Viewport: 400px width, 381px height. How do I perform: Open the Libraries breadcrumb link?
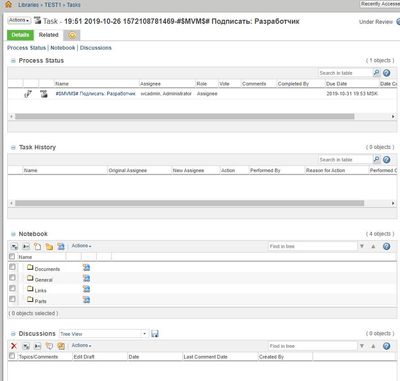(x=29, y=5)
